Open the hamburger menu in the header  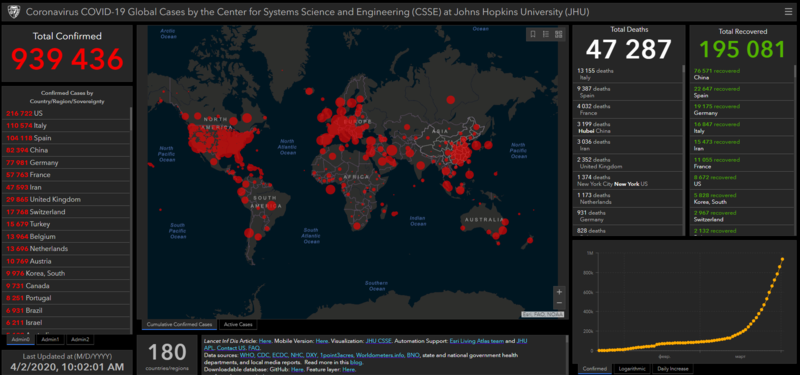(x=788, y=11)
